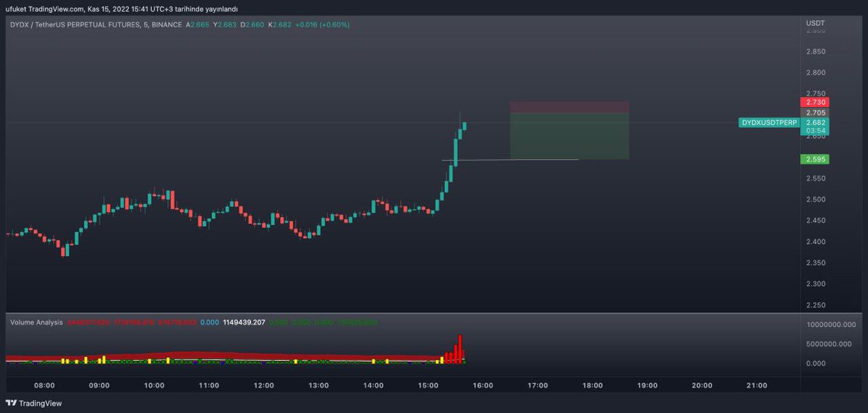This screenshot has width=868, height=413.
Task: Click the current price label 2.682
Action: click(814, 122)
